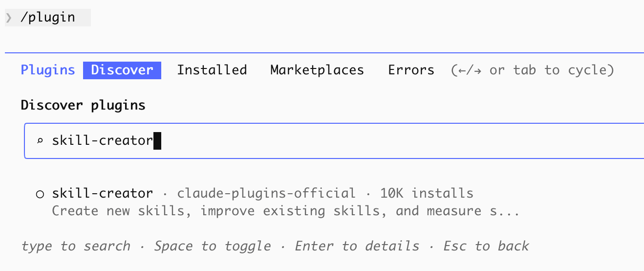Click the /plugin command text

[47, 18]
